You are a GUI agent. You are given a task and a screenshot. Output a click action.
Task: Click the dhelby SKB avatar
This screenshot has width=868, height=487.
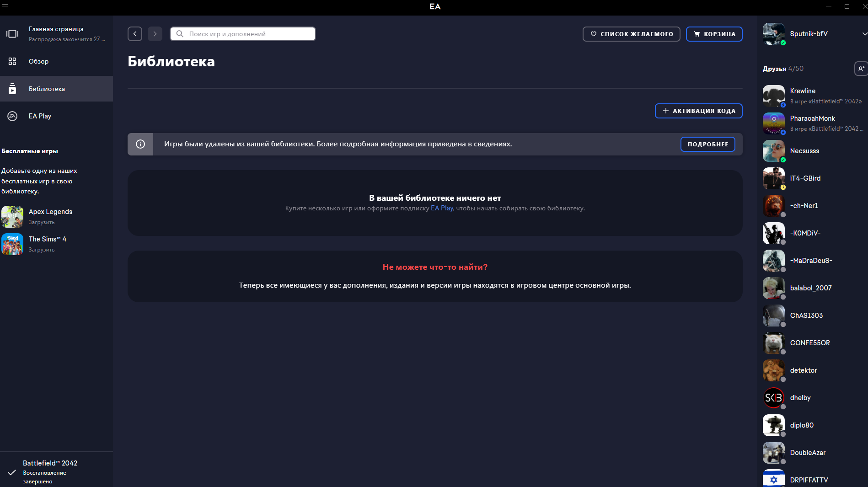[774, 398]
